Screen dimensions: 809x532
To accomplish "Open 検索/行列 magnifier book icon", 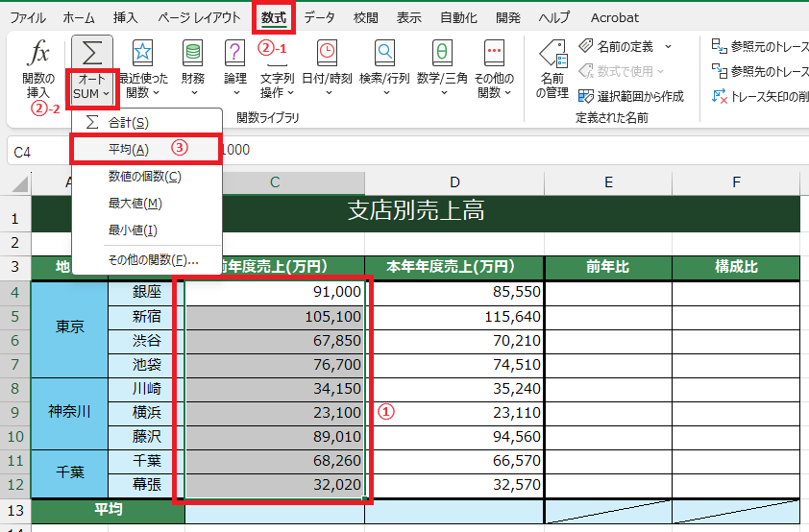I will point(384,53).
